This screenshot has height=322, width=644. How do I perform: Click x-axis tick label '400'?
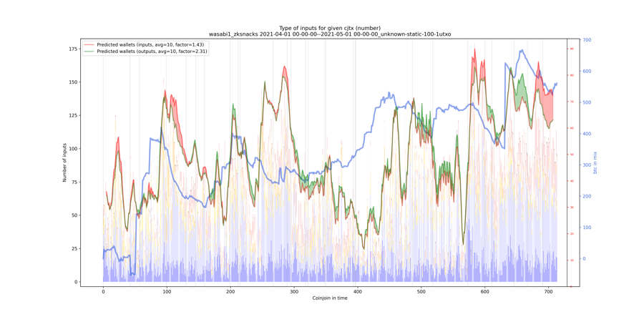pyautogui.click(x=358, y=291)
